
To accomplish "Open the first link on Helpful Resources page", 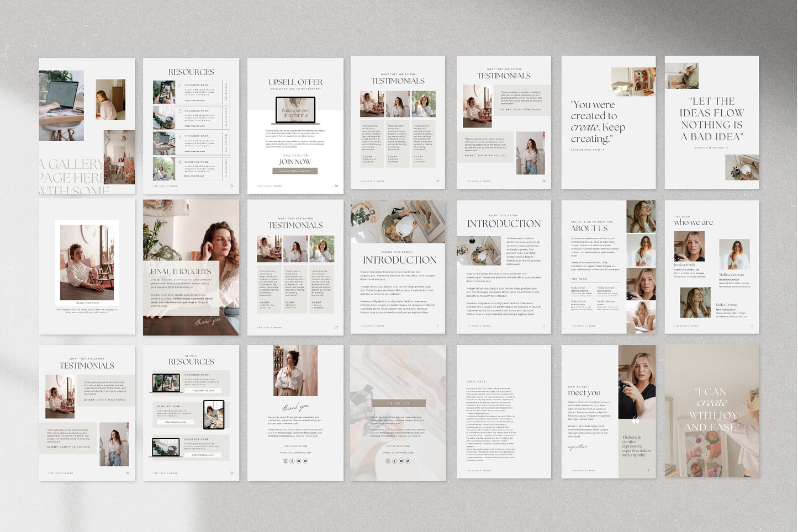I will pyautogui.click(x=203, y=390).
